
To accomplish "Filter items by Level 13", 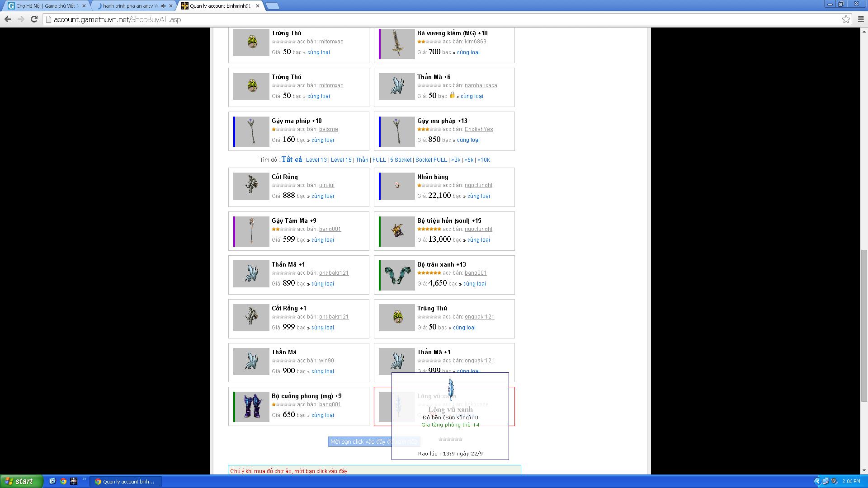I will click(316, 160).
